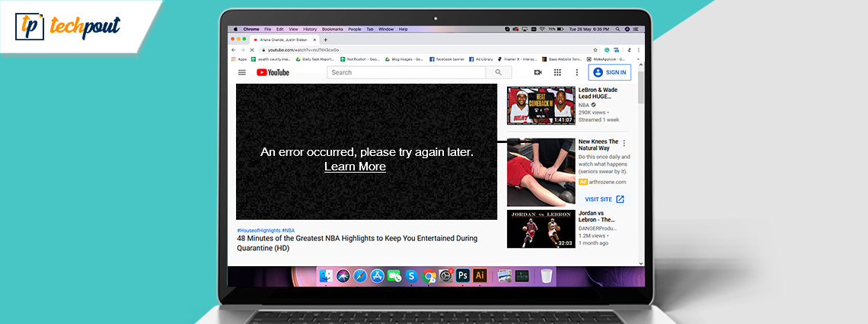Screen dimensions: 868x324
Task: Open the Help menu
Action: tap(404, 29)
